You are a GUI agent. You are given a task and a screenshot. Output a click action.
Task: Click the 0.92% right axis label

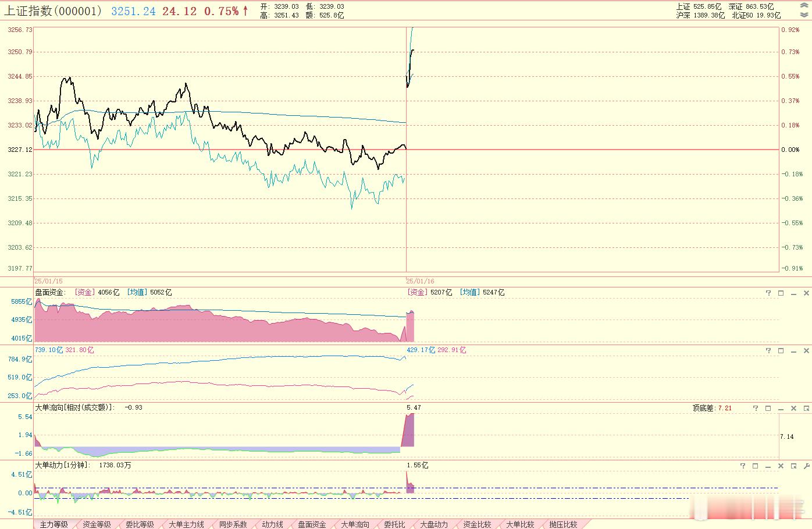point(790,30)
